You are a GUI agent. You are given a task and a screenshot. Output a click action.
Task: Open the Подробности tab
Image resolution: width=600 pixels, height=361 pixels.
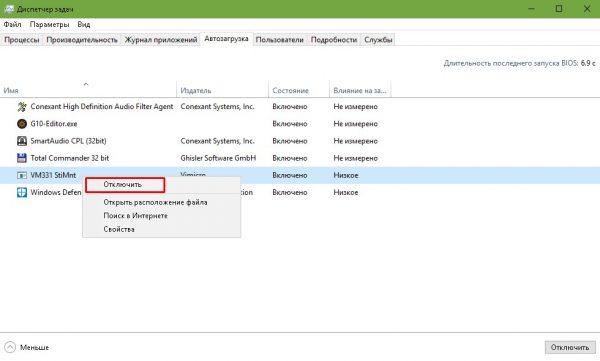point(334,40)
